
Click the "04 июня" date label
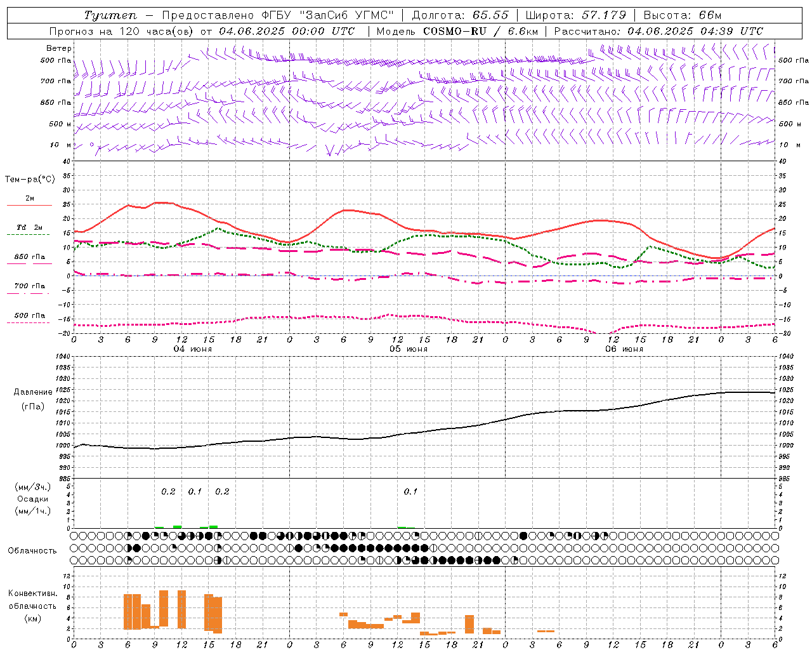tap(193, 349)
